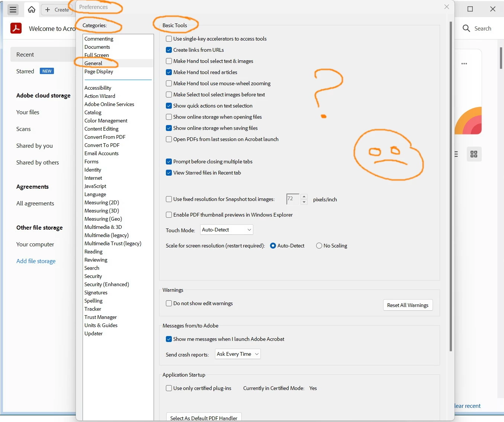Check Enable PDF thumbnail previews in Explorer
The image size is (504, 422).
pos(169,215)
